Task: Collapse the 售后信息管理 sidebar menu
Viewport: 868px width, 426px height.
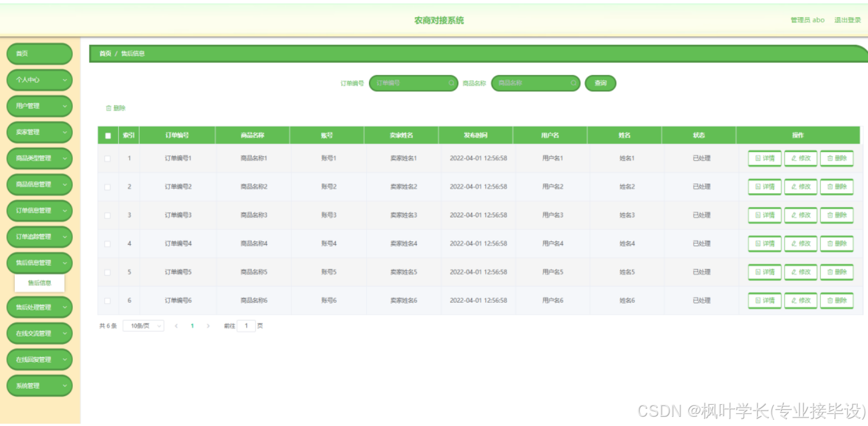Action: [40, 263]
